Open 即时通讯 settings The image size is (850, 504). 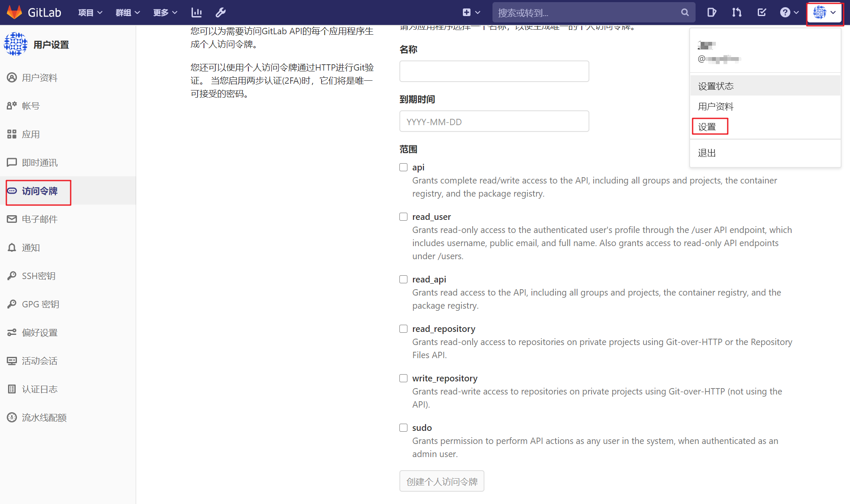tap(40, 162)
